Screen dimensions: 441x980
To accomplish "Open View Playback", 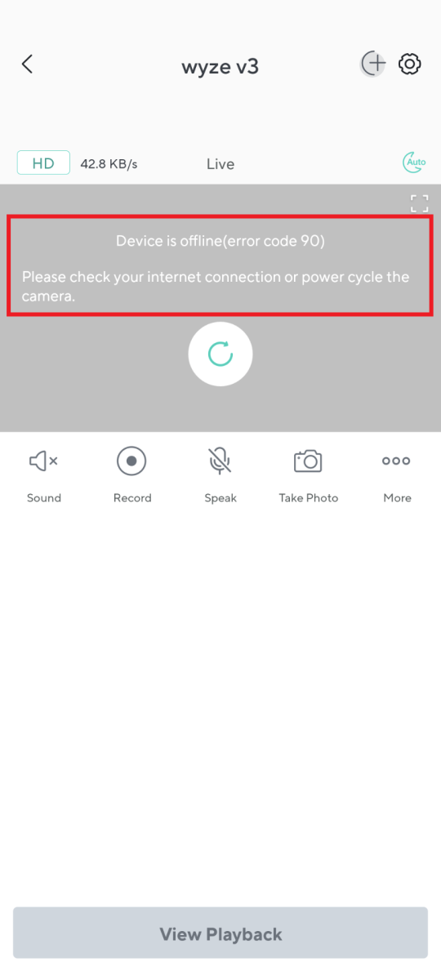I will (220, 934).
